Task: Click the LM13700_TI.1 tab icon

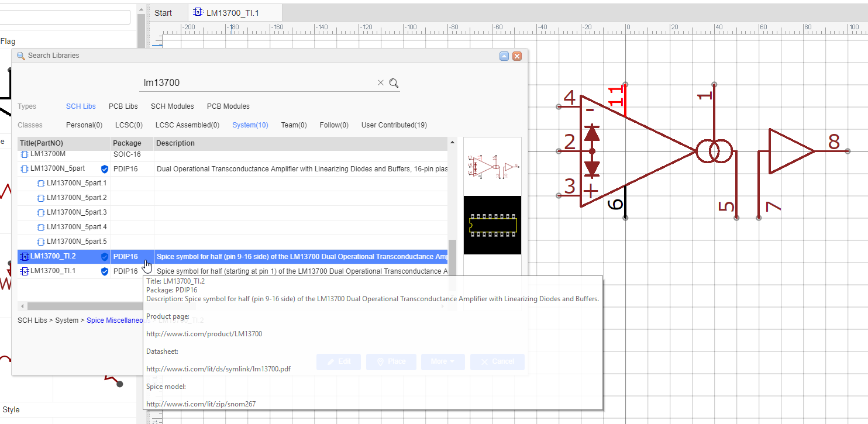Action: 198,13
